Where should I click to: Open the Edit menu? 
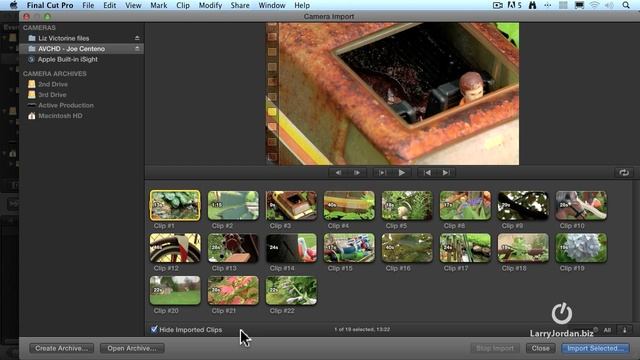point(109,5)
